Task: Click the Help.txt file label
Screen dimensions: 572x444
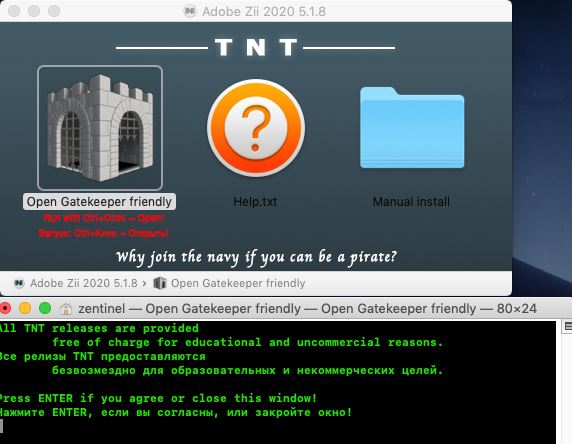Action: pyautogui.click(x=255, y=202)
